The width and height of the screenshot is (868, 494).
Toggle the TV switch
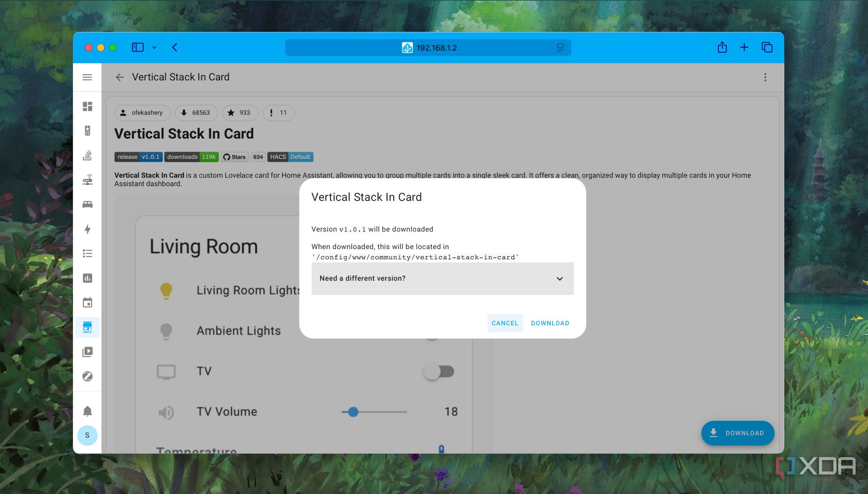click(x=439, y=372)
